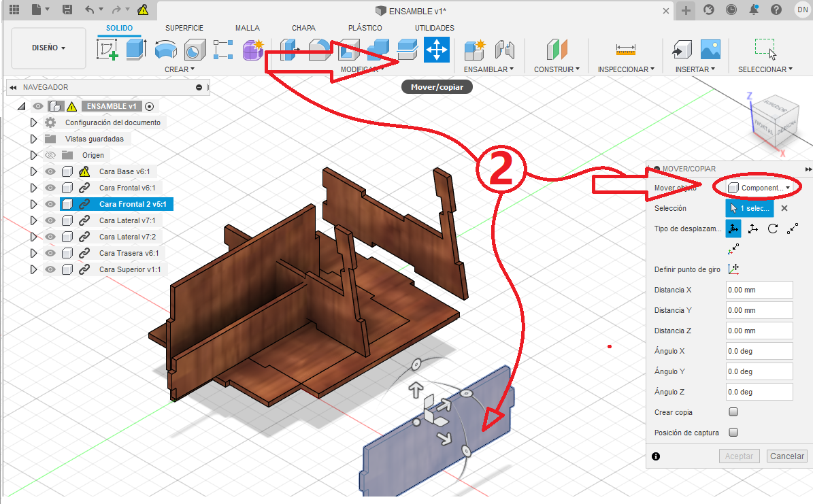The width and height of the screenshot is (813, 504).
Task: Select the Measure tool
Action: click(626, 50)
